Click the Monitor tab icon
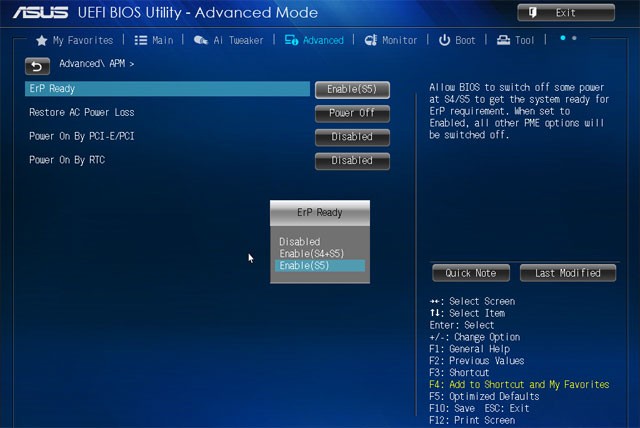This screenshot has width=640, height=428. coord(371,41)
